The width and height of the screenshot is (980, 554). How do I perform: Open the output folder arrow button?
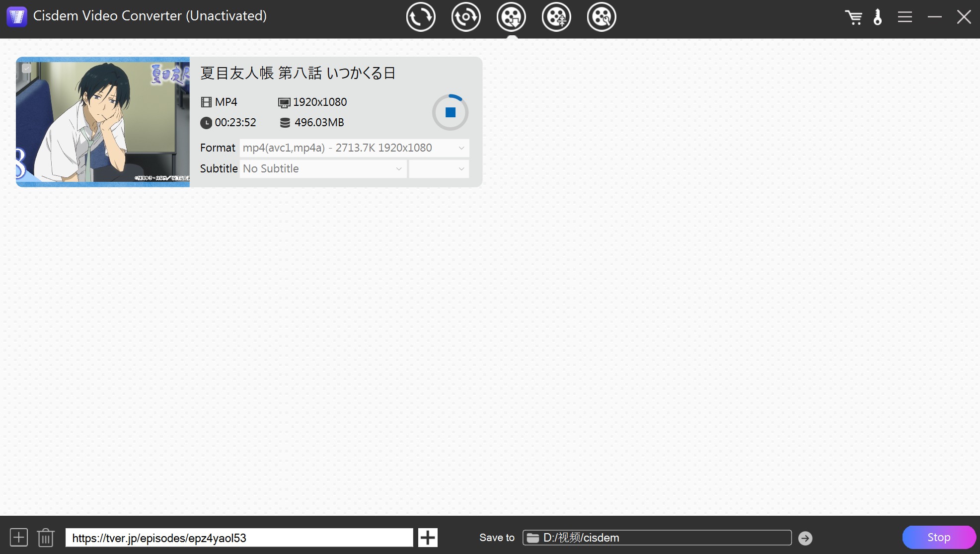click(805, 538)
